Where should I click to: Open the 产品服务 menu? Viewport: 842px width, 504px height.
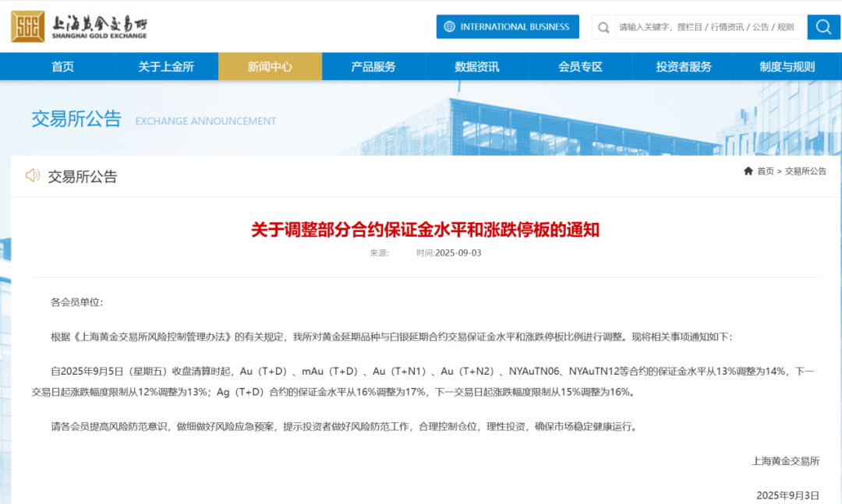(x=373, y=66)
